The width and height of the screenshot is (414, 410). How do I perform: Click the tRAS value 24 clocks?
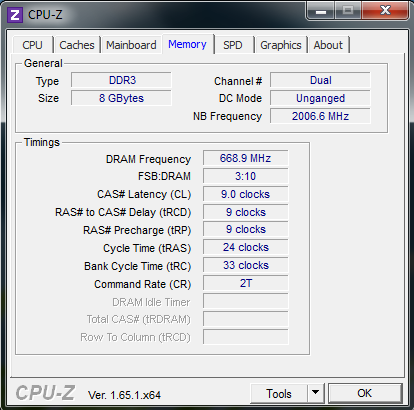click(246, 247)
